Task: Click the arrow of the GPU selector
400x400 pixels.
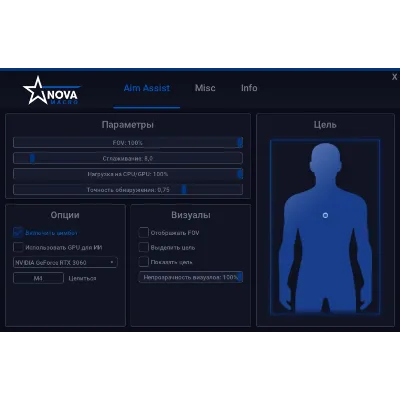Action: coord(112,262)
